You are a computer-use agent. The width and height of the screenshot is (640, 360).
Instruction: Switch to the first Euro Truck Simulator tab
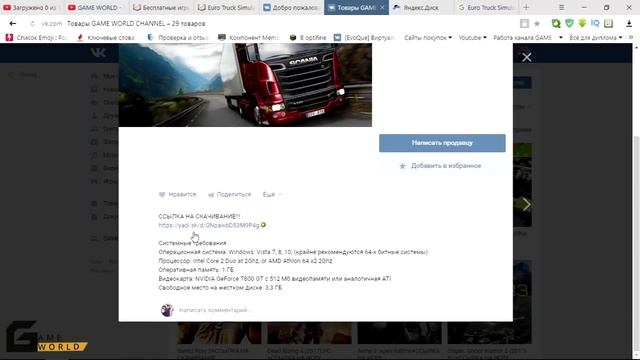tap(227, 7)
